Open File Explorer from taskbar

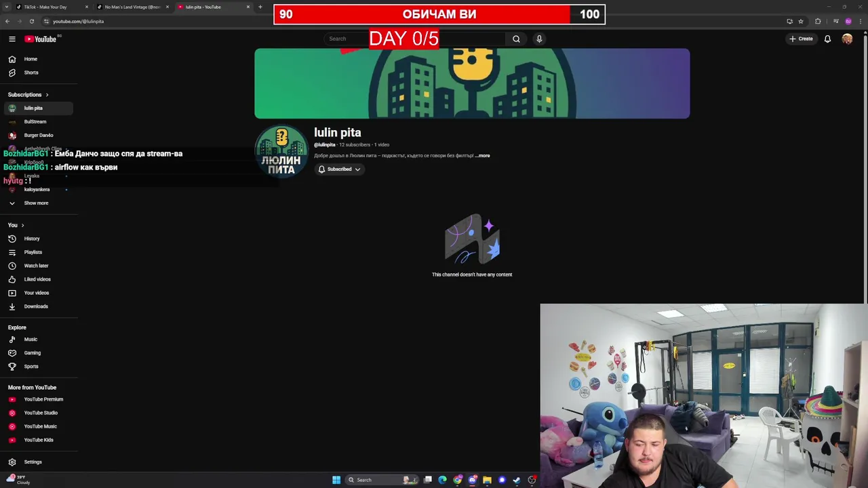pos(487,480)
